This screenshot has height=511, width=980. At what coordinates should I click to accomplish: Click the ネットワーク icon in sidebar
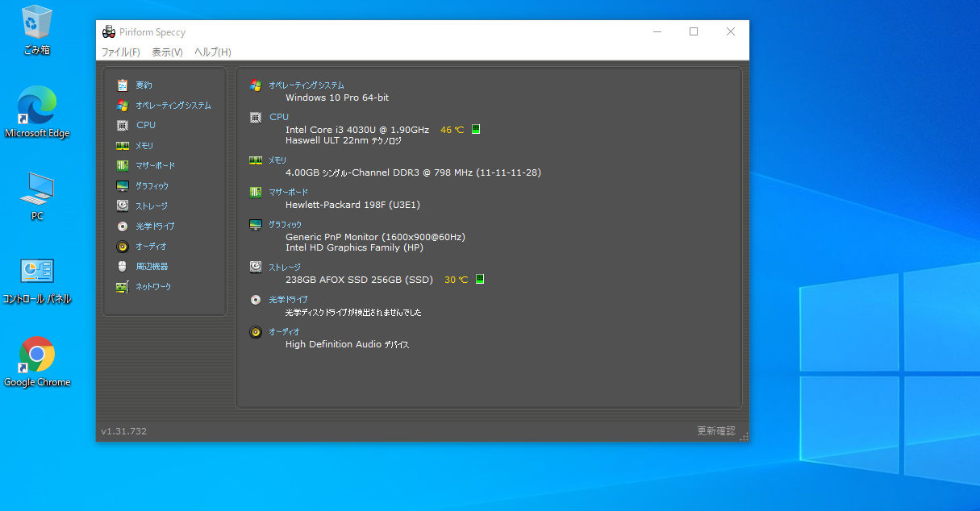[123, 286]
